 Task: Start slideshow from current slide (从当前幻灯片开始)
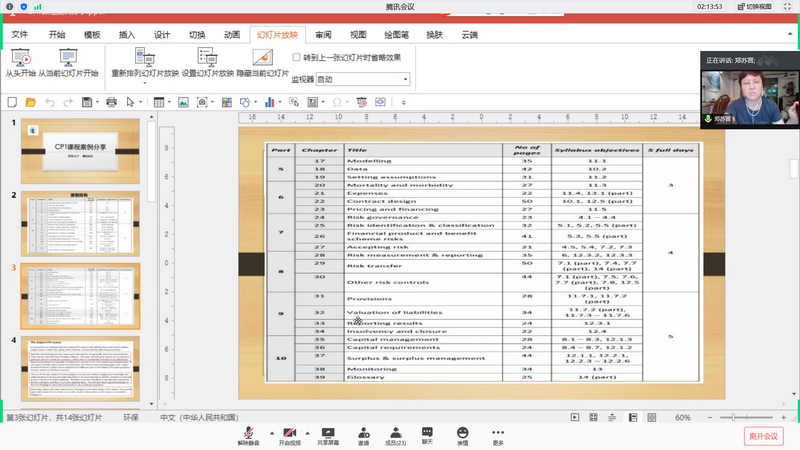coord(68,57)
